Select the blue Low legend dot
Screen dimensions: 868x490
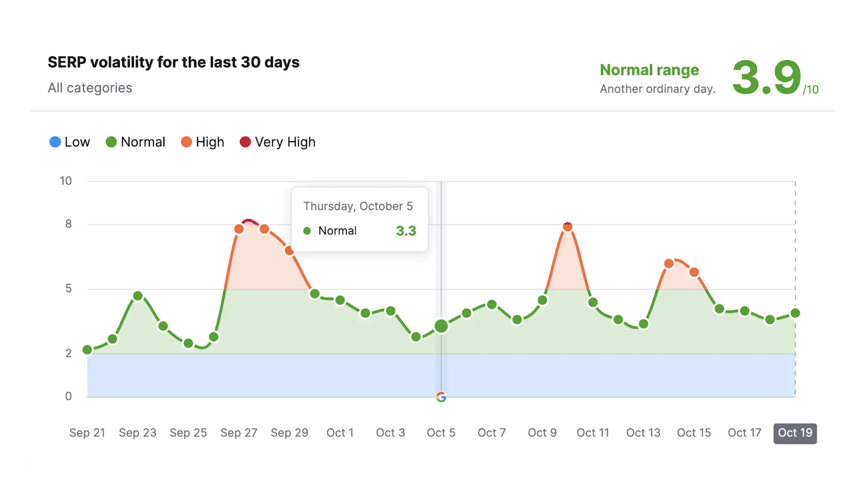click(x=54, y=142)
